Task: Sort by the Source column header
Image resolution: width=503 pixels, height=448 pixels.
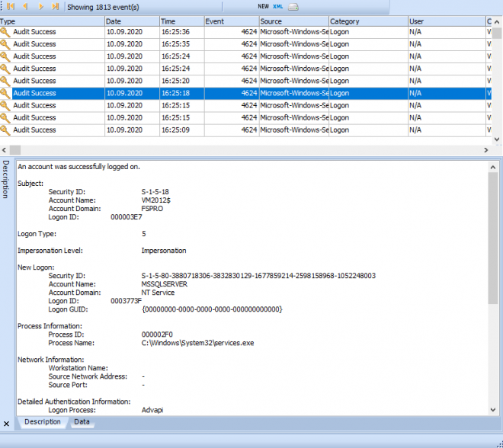Action: [x=294, y=21]
